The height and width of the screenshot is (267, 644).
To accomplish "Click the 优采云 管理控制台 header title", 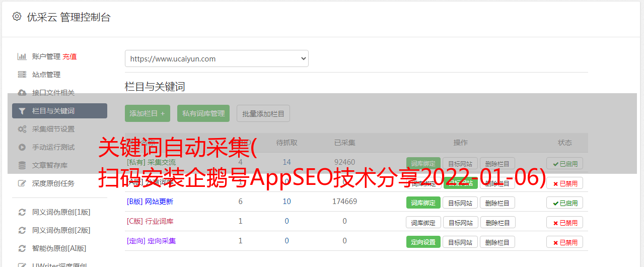I will pyautogui.click(x=68, y=17).
